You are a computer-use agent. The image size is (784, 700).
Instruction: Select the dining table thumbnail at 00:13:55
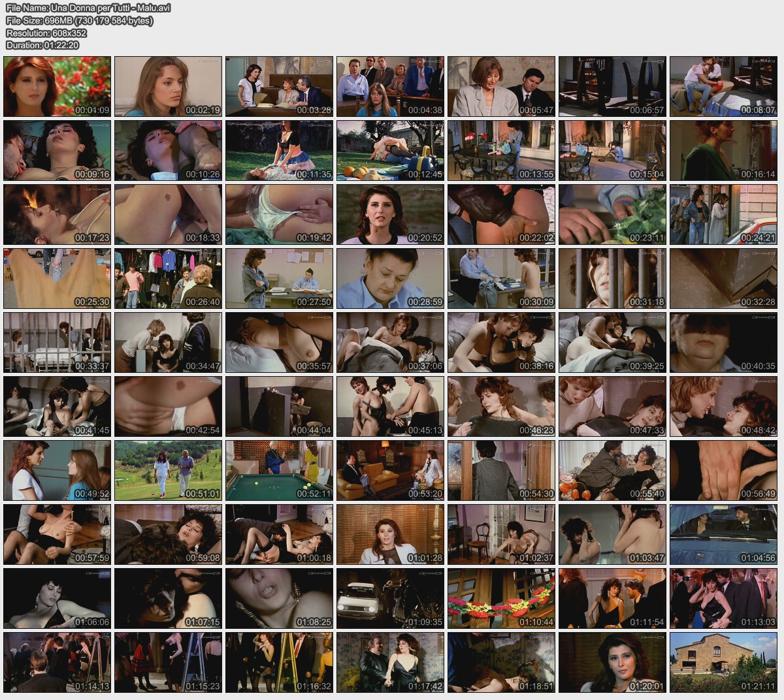[501, 150]
